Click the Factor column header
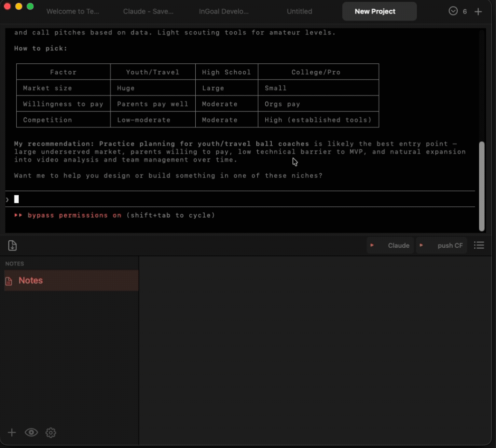The height and width of the screenshot is (448, 496). 63,72
